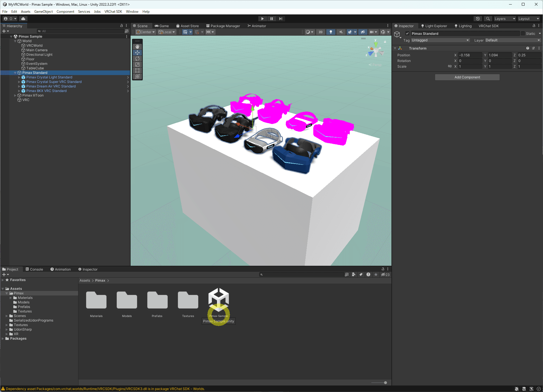Image resolution: width=543 pixels, height=392 pixels.
Task: Open the VRChat SDK menu
Action: pos(113,12)
